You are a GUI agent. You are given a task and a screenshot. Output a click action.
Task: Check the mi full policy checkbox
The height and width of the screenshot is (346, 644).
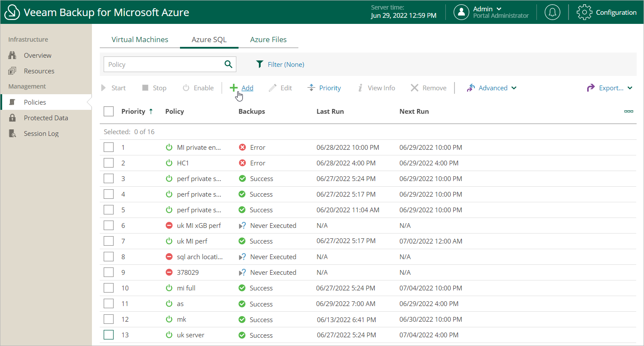pos(108,288)
